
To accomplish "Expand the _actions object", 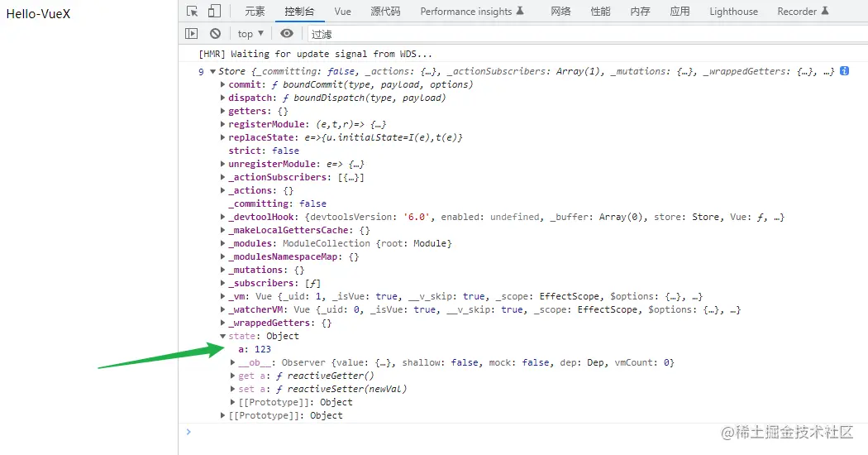I will 222,190.
